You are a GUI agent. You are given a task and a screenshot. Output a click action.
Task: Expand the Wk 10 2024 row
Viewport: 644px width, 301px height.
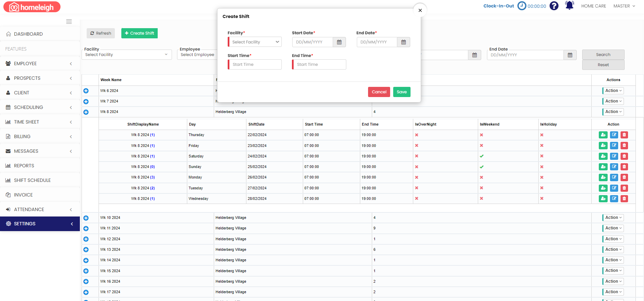[86, 218]
